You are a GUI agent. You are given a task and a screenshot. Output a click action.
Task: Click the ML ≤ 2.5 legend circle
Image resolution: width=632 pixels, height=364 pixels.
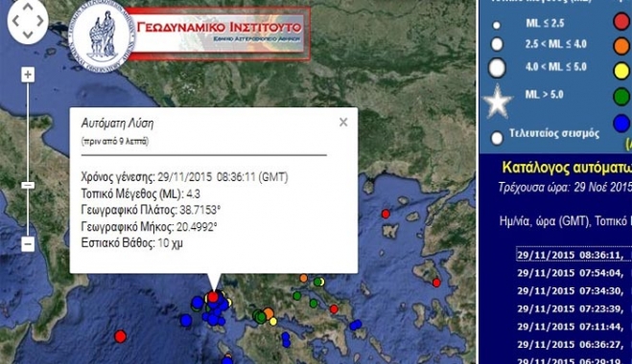point(497,25)
